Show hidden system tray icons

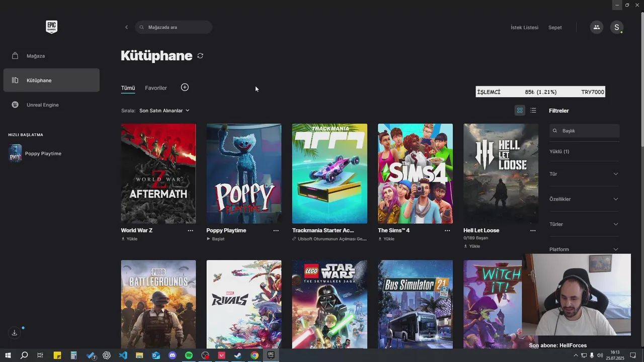[576, 355]
